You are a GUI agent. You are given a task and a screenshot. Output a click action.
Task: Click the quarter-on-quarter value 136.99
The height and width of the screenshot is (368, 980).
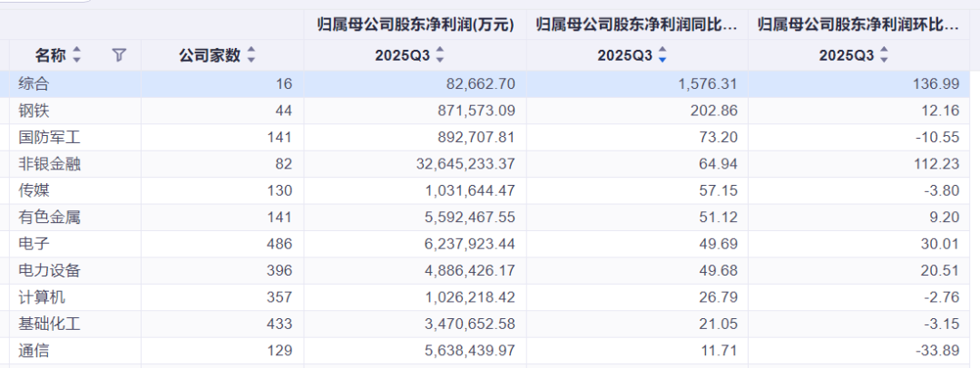pyautogui.click(x=938, y=83)
